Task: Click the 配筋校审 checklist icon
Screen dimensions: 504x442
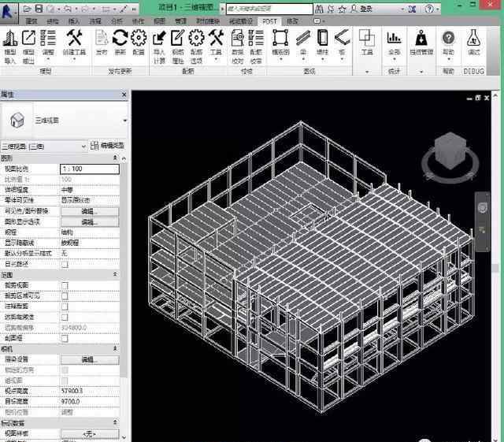Action: (256, 38)
